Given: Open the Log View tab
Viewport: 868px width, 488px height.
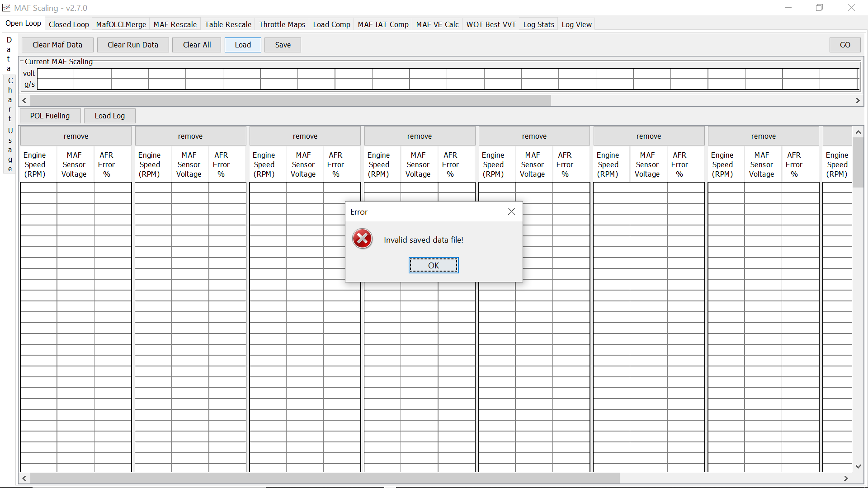Looking at the screenshot, I should [x=576, y=24].
